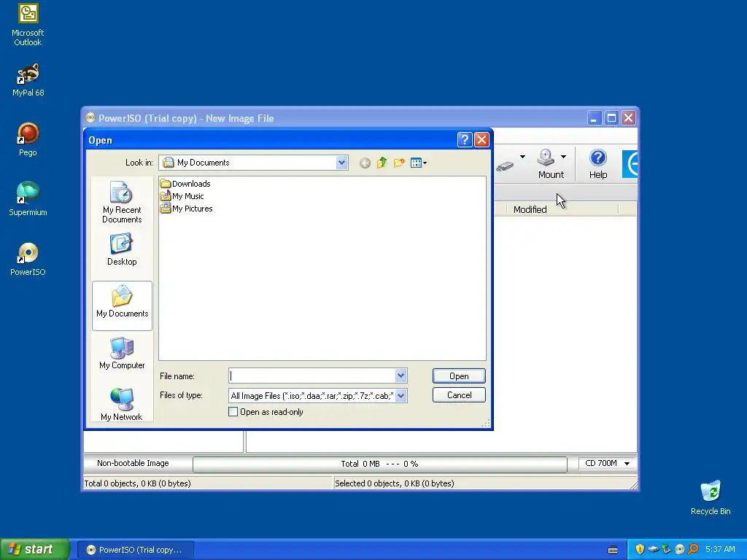Viewport: 747px width, 560px height.
Task: Click PowerISO taskbar button
Action: pyautogui.click(x=135, y=550)
